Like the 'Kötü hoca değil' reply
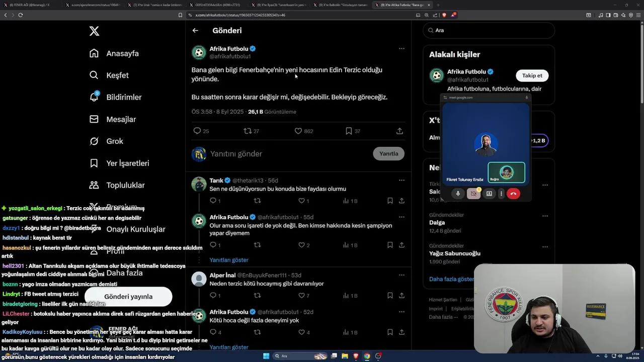The image size is (644, 362). point(304,332)
